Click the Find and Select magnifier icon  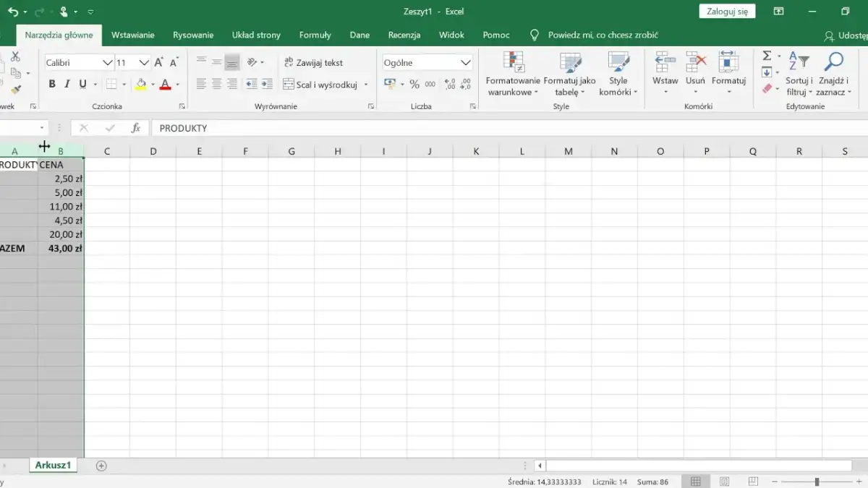point(833,62)
